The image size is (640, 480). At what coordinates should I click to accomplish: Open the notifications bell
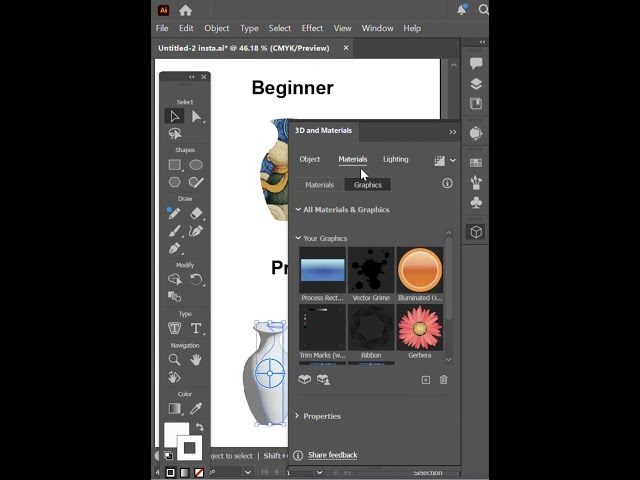[462, 10]
